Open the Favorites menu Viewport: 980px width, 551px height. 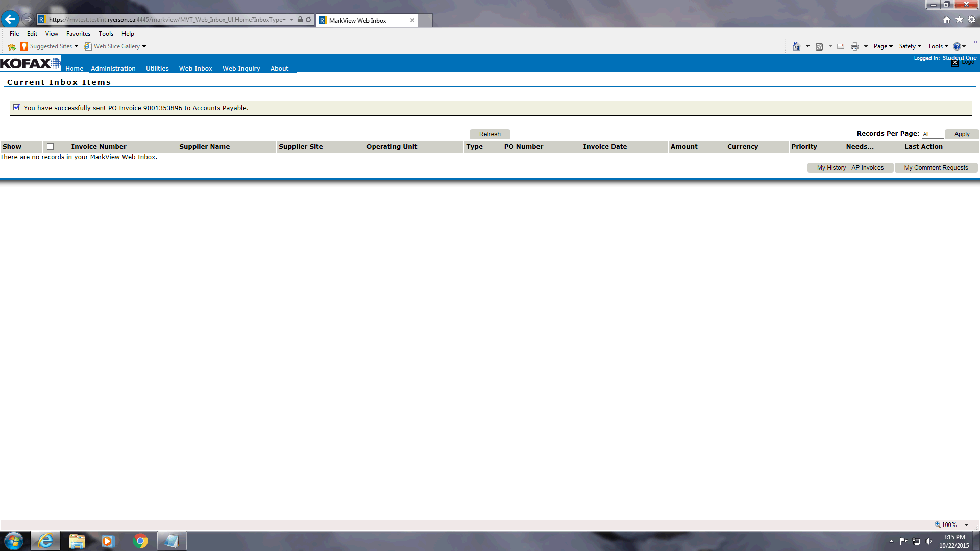(x=78, y=34)
